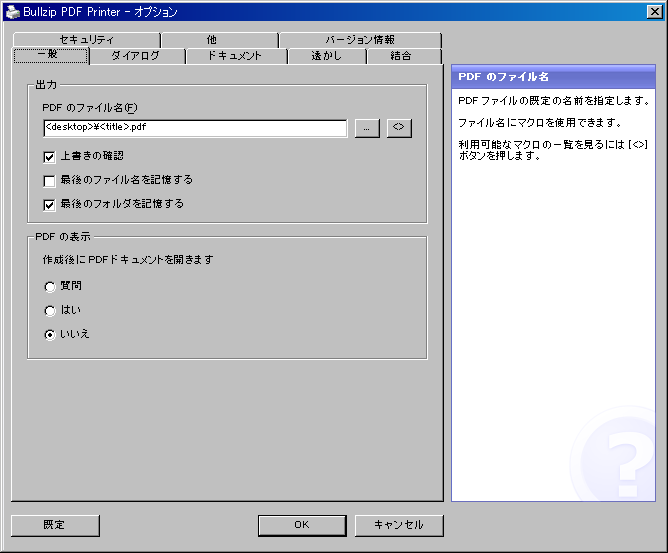
Task: Toggle the 上書きの確認 checkbox
Action: pyautogui.click(x=49, y=156)
